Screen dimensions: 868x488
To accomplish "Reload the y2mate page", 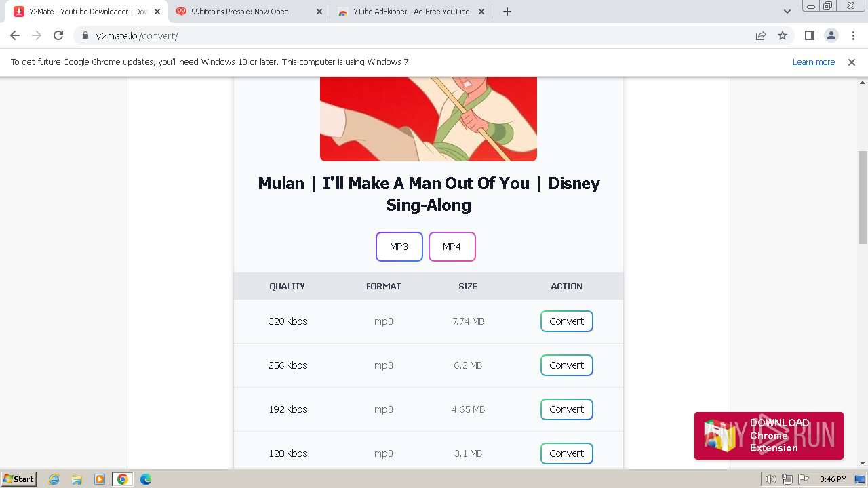I will coord(58,35).
